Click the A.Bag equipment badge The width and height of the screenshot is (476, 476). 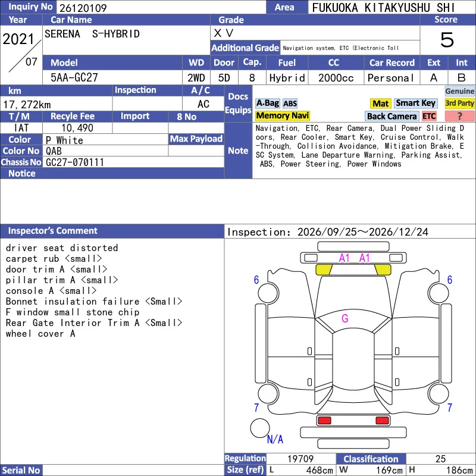click(x=267, y=103)
